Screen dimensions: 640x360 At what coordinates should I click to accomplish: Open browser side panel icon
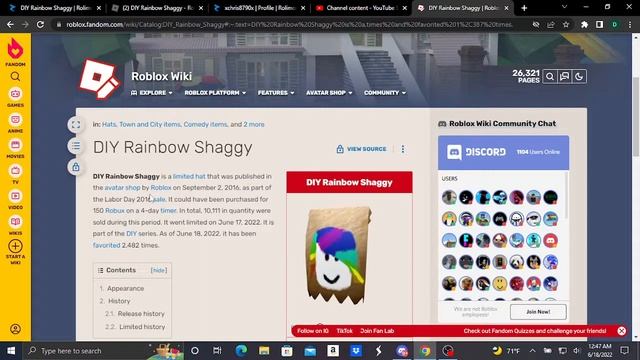[599, 24]
